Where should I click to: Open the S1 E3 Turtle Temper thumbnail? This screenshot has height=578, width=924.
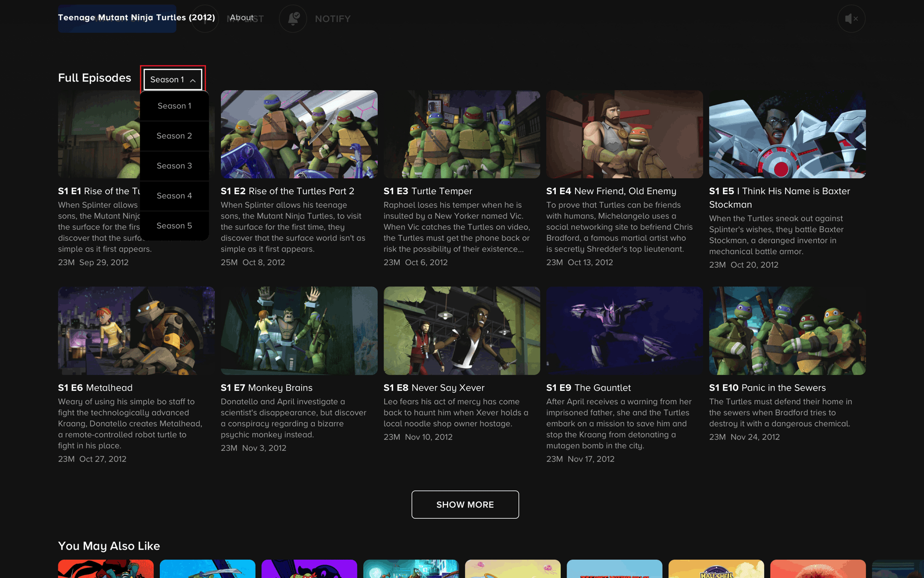tap(462, 134)
